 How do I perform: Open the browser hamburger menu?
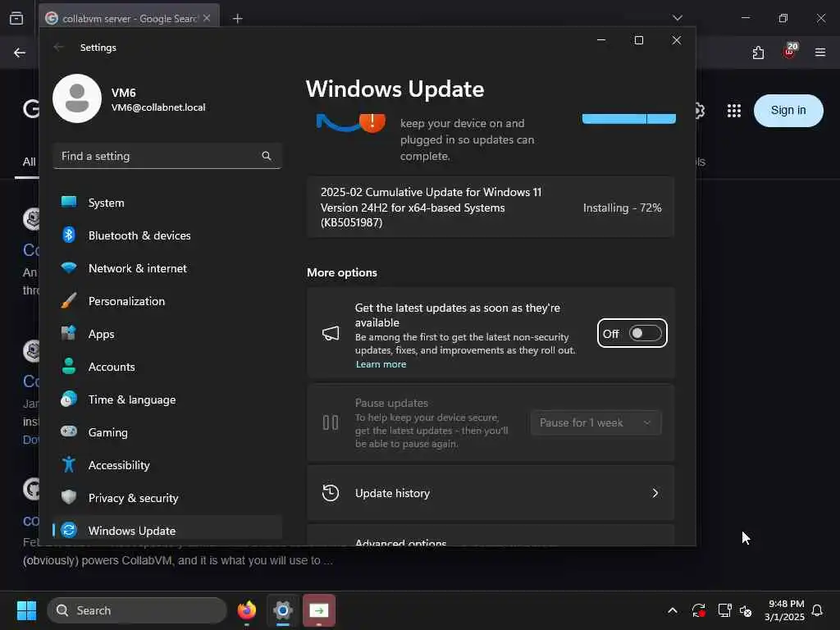tap(820, 52)
